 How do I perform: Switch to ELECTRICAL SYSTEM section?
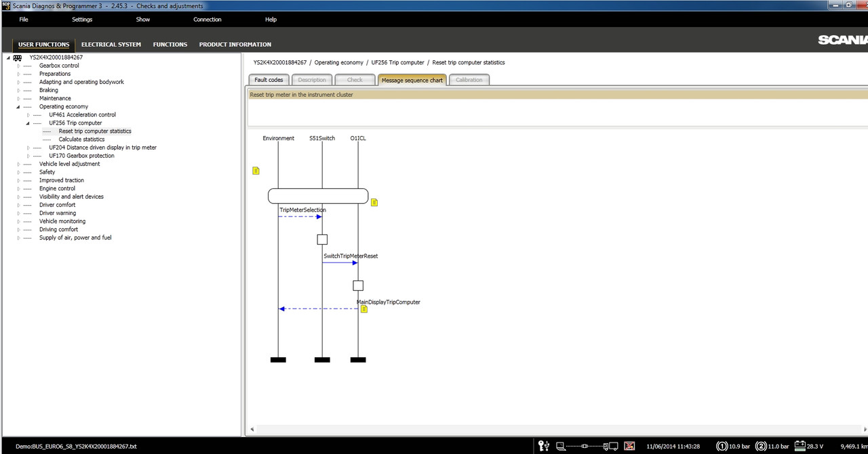tap(111, 45)
